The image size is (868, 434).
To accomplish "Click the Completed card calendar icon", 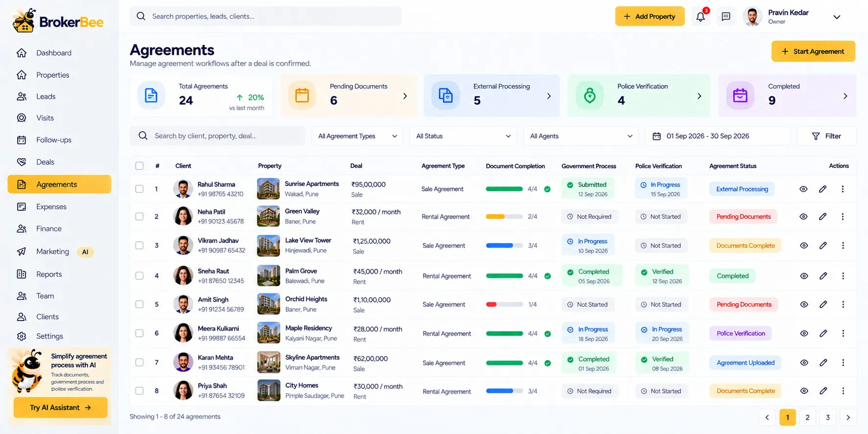I will coord(740,95).
